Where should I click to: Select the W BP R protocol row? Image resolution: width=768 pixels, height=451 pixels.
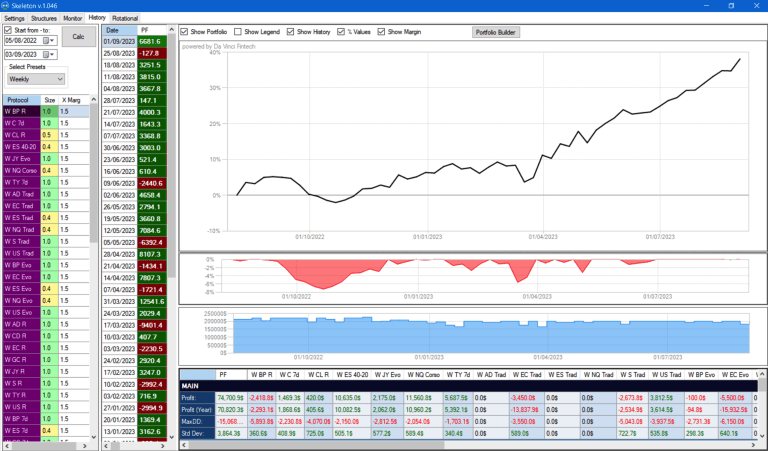pyautogui.click(x=19, y=112)
